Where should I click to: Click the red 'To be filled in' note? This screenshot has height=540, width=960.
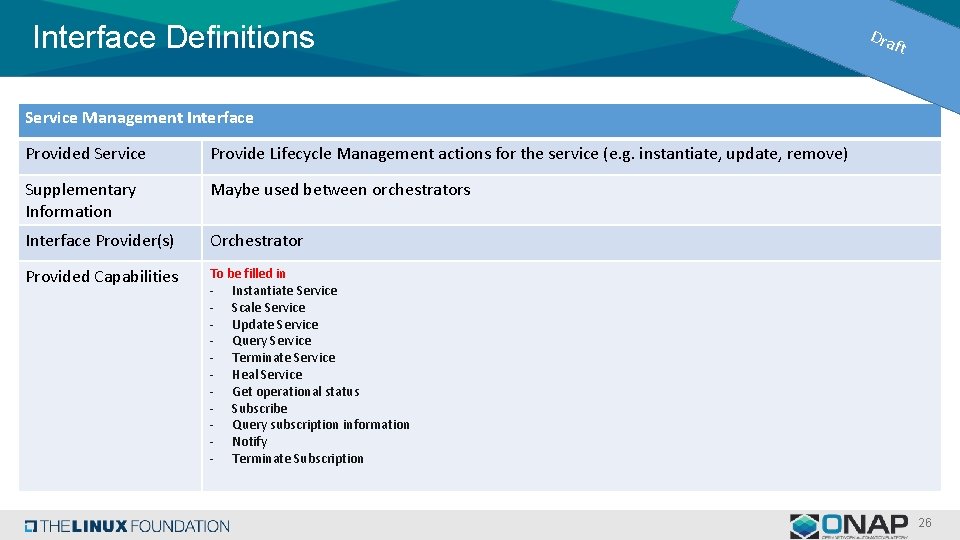pos(248,274)
